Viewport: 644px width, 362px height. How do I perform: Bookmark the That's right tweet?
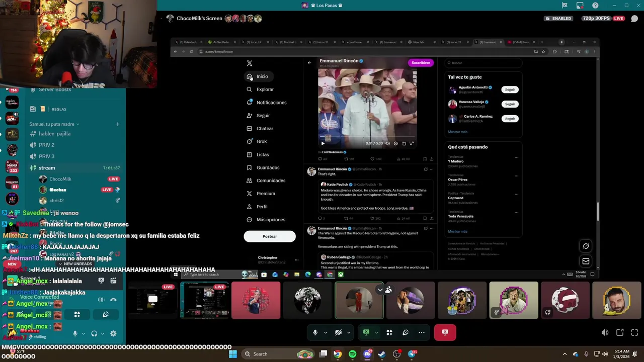coord(425,218)
